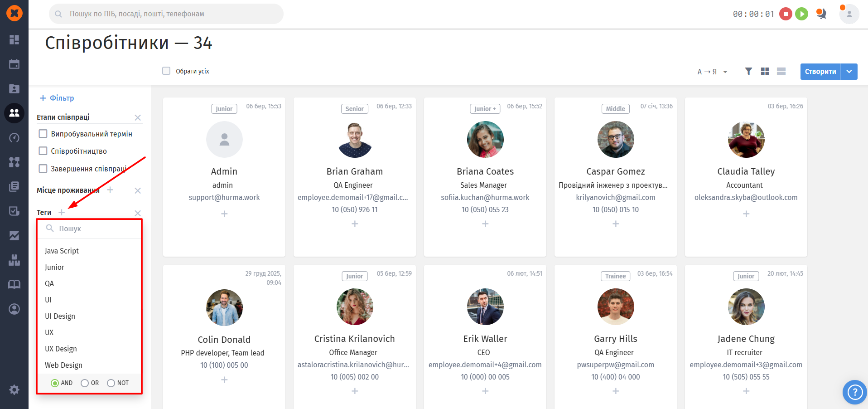Click the red stop timer button

click(x=786, y=14)
